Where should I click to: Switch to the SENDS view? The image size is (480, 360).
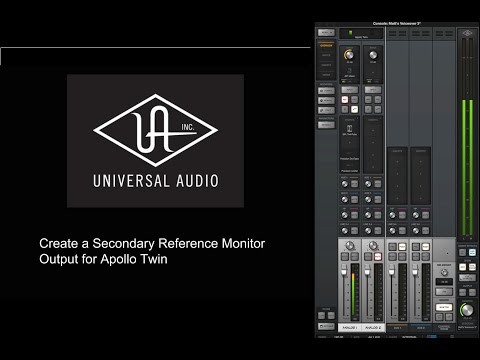(326, 75)
